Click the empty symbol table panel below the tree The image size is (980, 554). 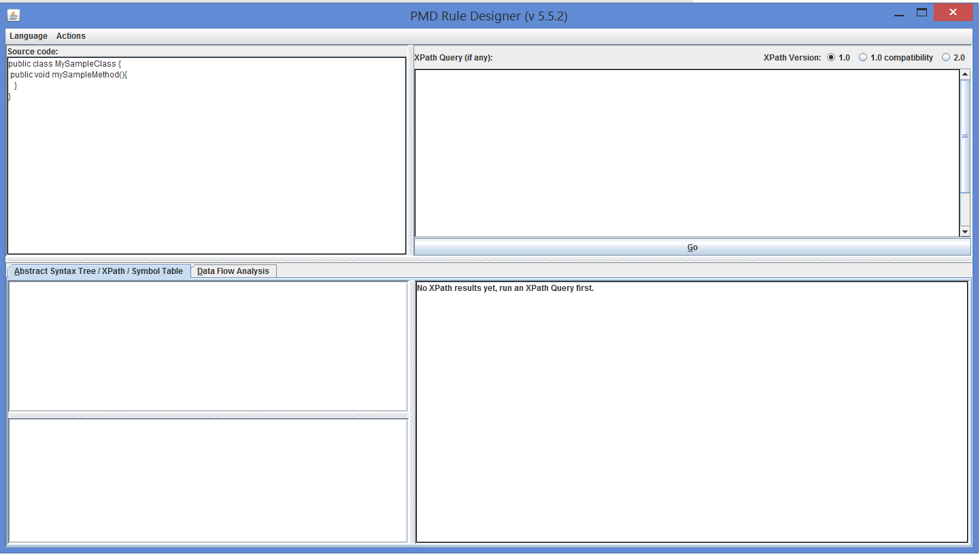tap(207, 481)
